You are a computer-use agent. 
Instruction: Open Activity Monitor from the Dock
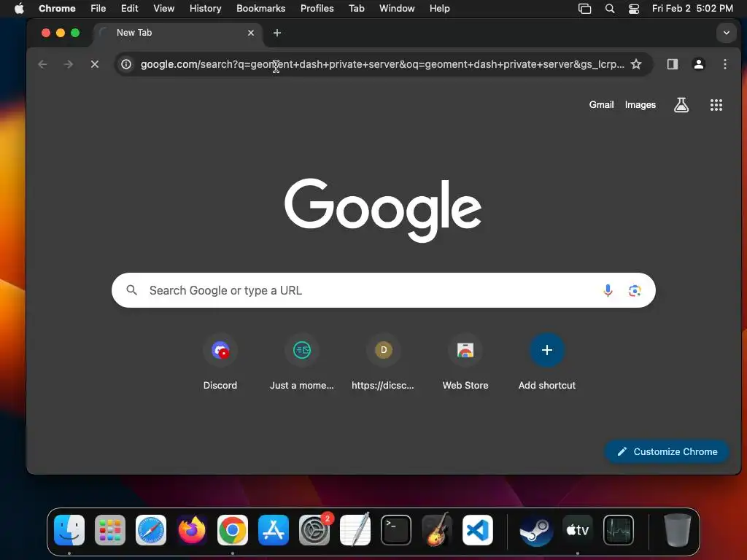(619, 530)
